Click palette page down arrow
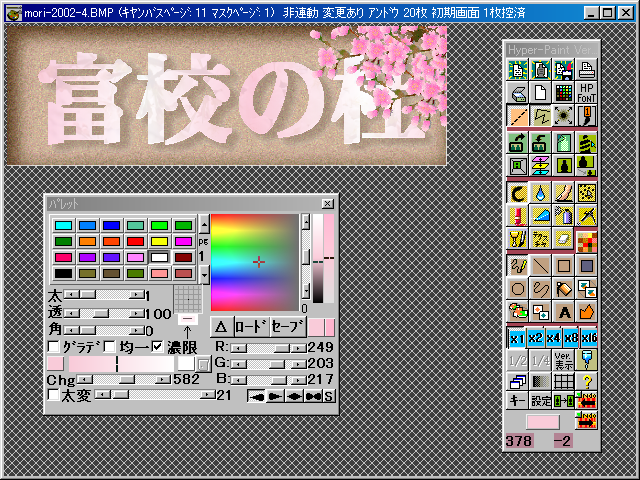Screen dimensions: 640x480 click(204, 274)
